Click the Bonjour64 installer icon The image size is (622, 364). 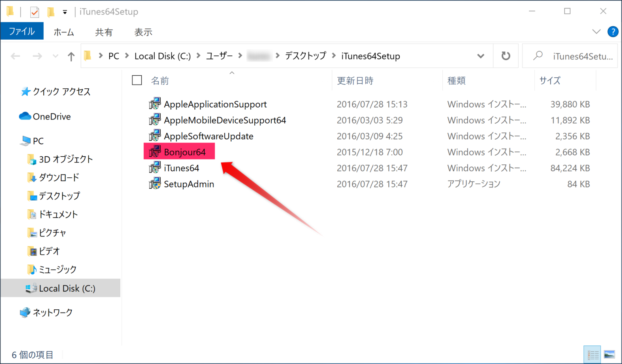click(155, 152)
